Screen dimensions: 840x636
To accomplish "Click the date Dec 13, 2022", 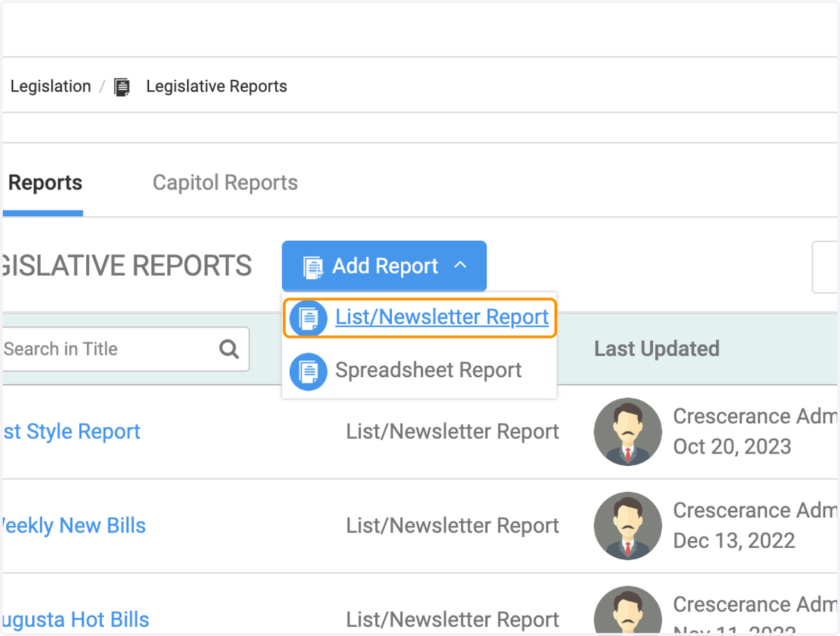I will click(x=734, y=541).
